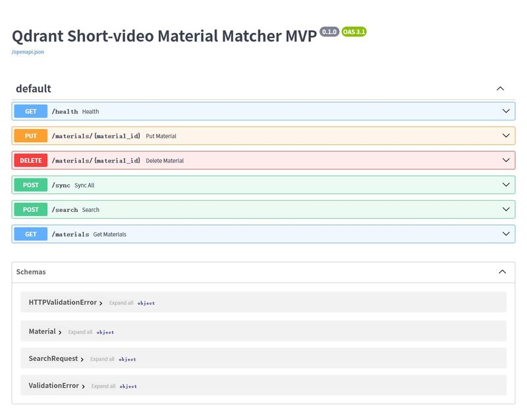Expand the GET /materials row chevron
Viewport: 527px width, 420px height.
coord(506,234)
